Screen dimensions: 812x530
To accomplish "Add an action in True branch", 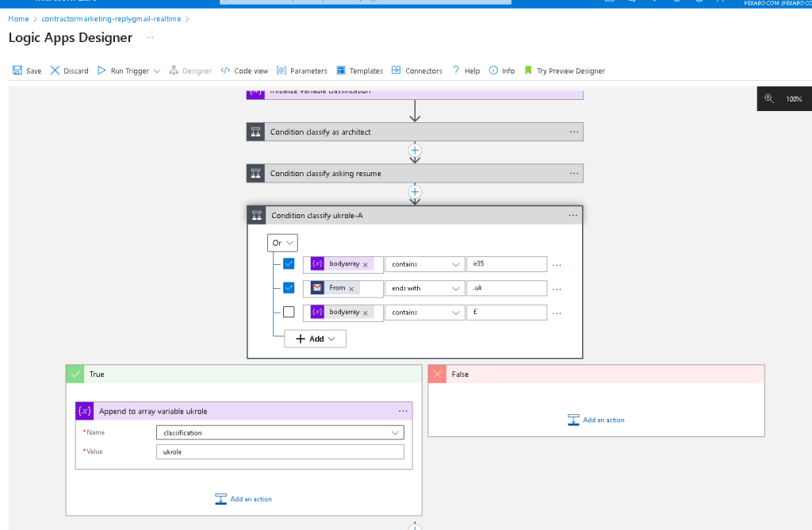I will [243, 499].
